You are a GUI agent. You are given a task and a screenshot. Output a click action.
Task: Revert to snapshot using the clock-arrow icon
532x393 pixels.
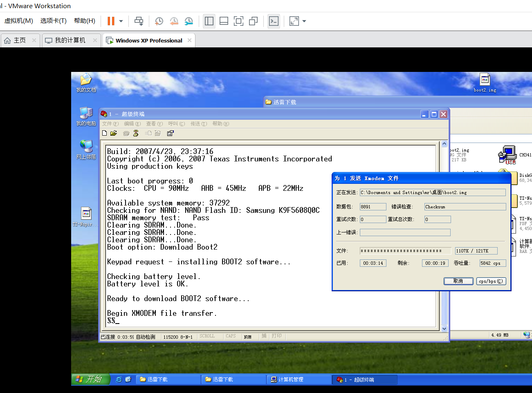pyautogui.click(x=174, y=21)
